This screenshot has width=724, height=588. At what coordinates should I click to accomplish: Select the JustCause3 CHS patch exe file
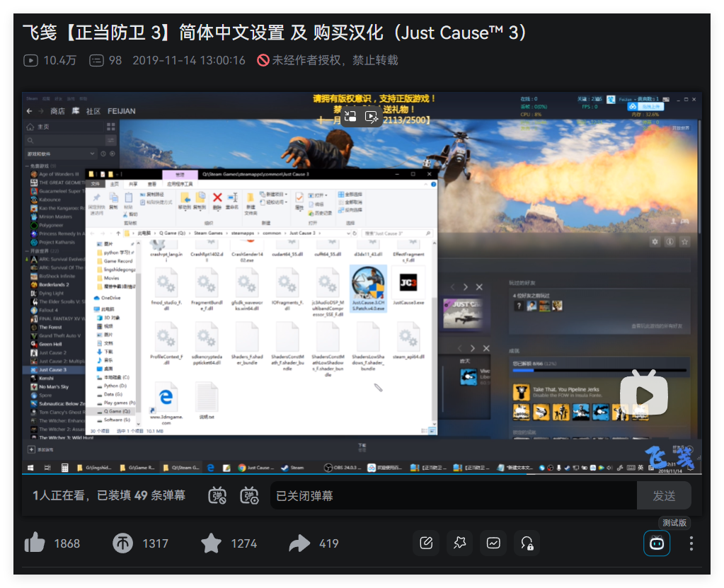coord(368,288)
